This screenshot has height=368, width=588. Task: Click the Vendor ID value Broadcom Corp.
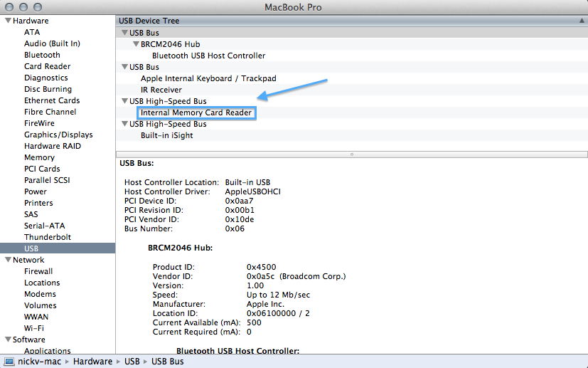coord(296,276)
